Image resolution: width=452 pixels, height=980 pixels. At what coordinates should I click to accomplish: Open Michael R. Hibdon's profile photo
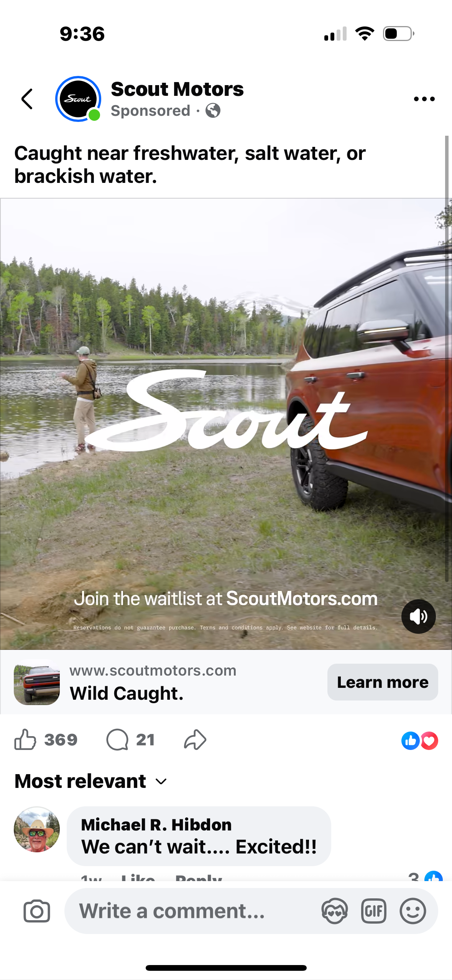37,829
